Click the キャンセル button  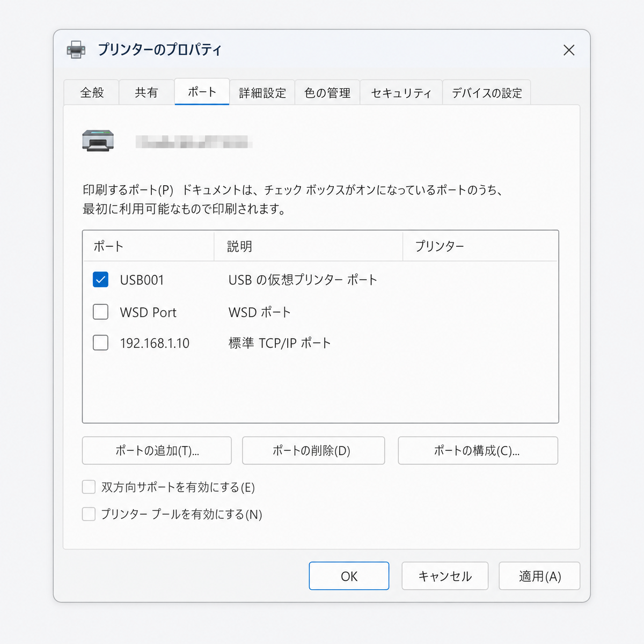click(445, 576)
